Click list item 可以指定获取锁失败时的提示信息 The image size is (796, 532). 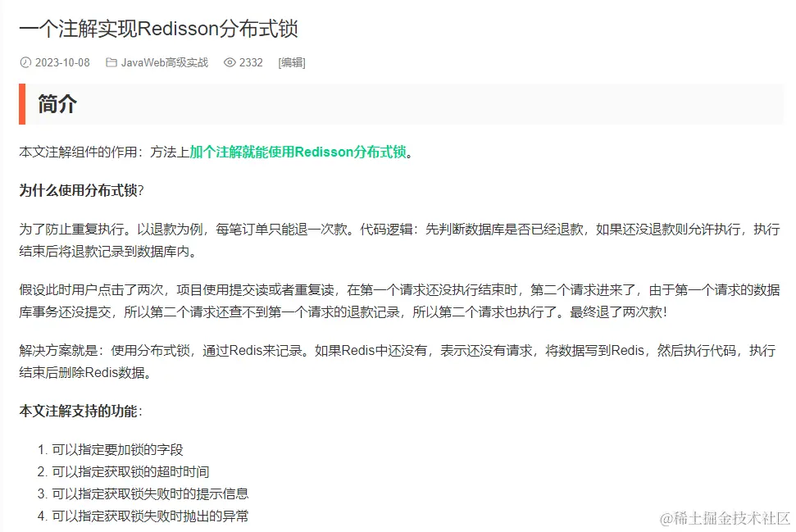pos(150,494)
